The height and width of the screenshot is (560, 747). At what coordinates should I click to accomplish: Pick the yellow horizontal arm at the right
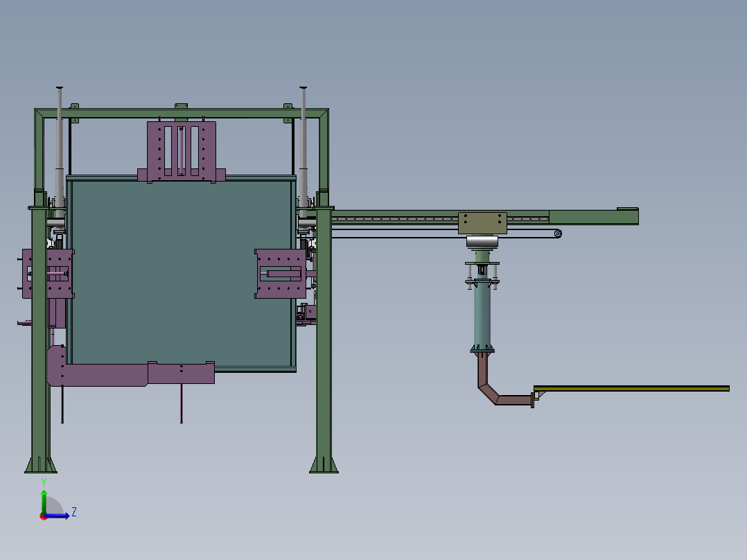point(632,388)
